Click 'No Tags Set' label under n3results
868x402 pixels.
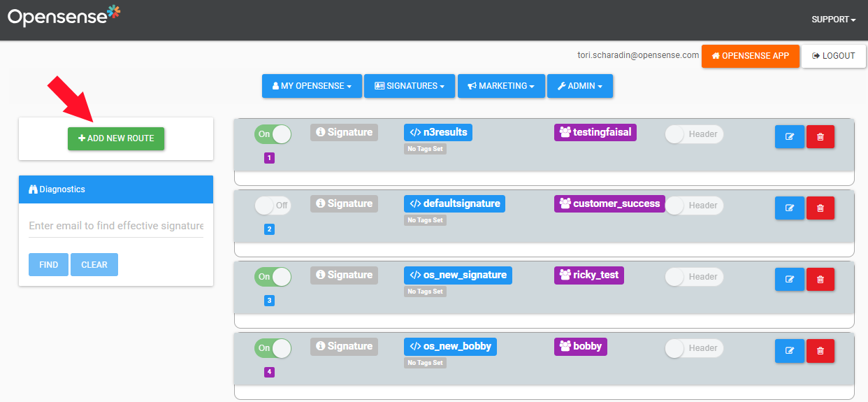click(x=426, y=149)
